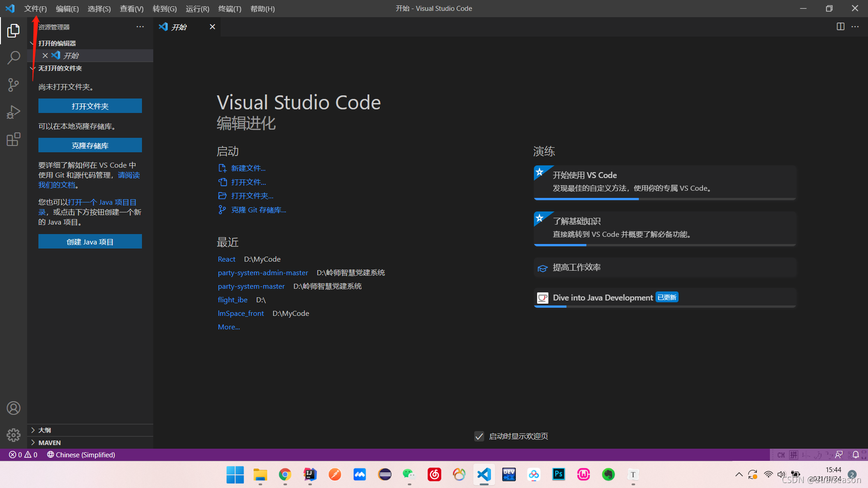Open IntelliJ IDEA from taskbar
868x488 pixels.
310,474
